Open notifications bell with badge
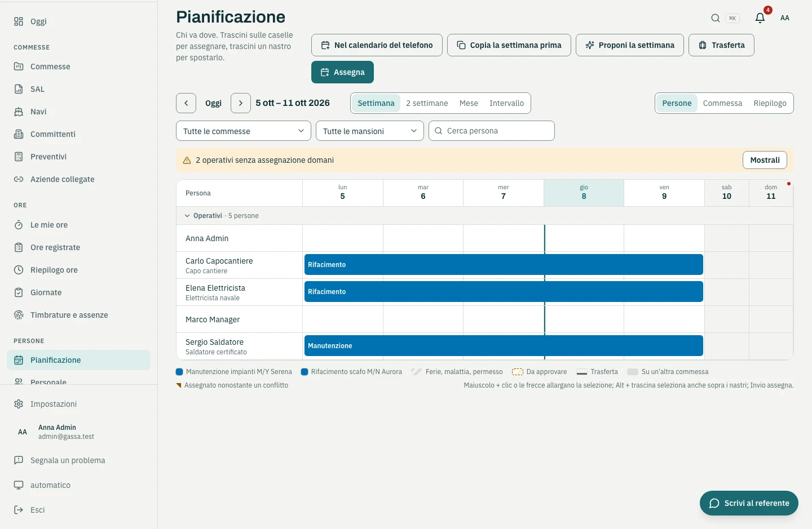 coord(760,18)
